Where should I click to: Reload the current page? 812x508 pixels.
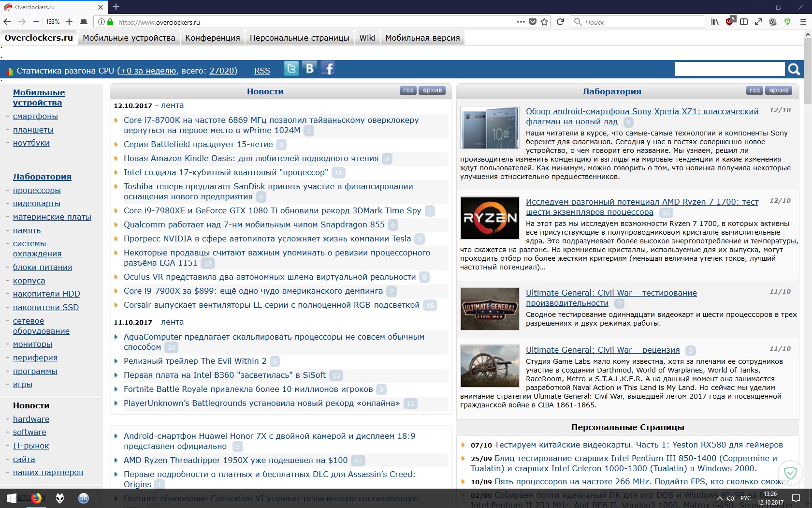coord(560,22)
